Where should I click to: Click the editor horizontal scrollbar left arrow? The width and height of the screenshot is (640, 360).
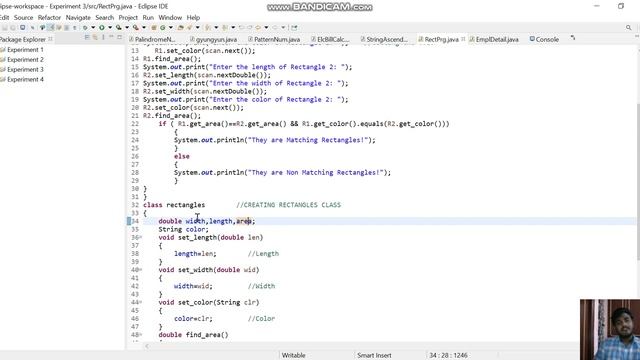coord(147,346)
